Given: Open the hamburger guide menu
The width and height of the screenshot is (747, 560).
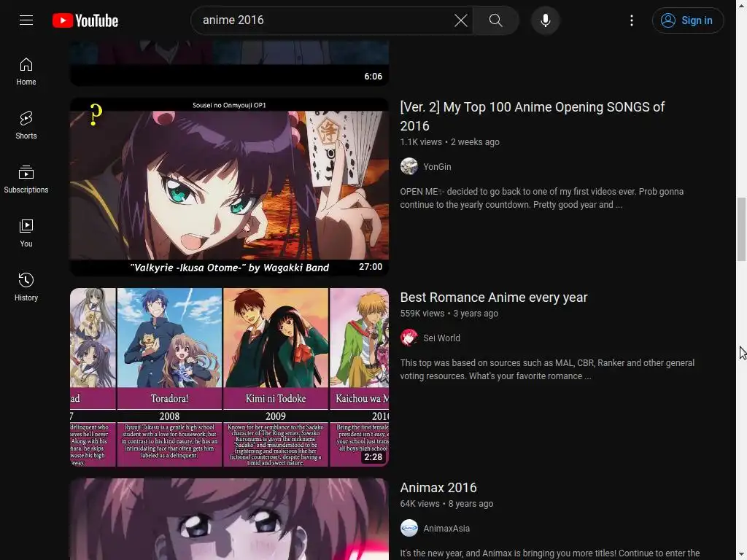Looking at the screenshot, I should 26,20.
